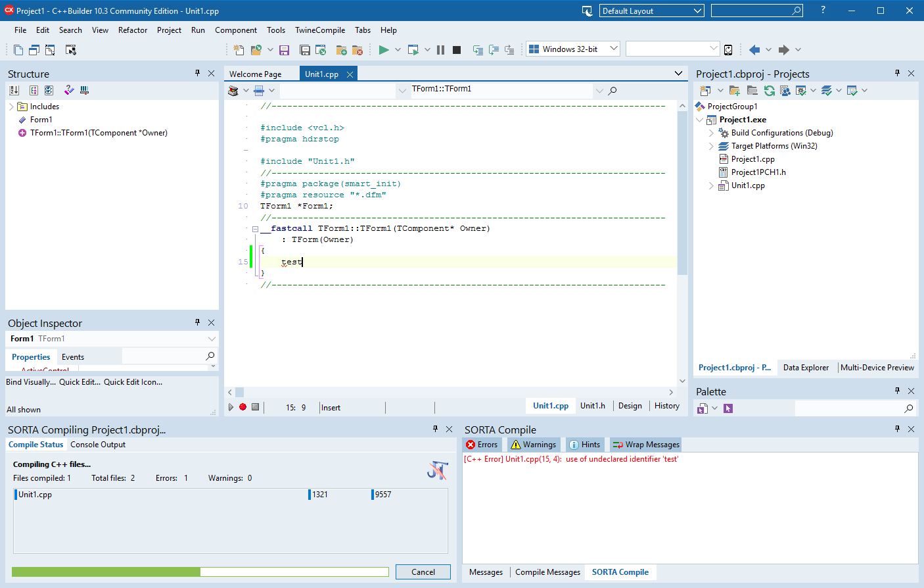Viewport: 924px width, 588px height.
Task: Click the stop macro square icon
Action: click(x=256, y=406)
